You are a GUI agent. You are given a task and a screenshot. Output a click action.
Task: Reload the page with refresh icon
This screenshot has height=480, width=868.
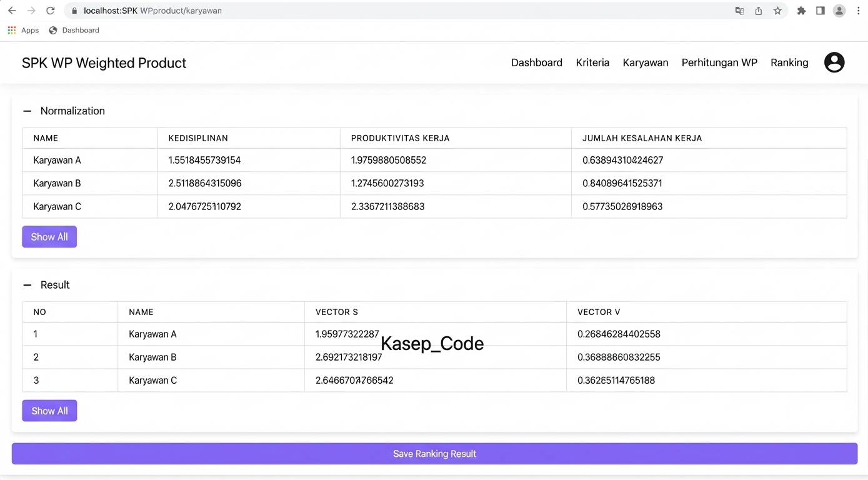click(x=51, y=11)
